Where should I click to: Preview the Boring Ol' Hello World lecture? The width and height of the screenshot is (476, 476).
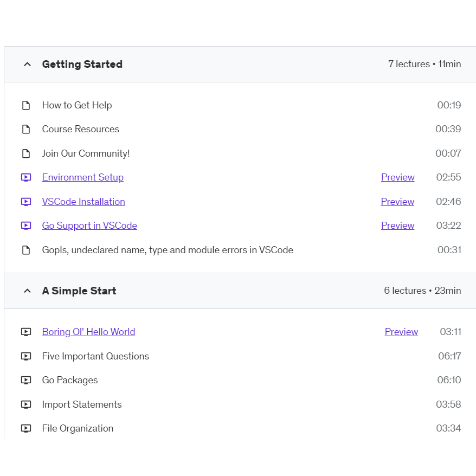point(401,332)
